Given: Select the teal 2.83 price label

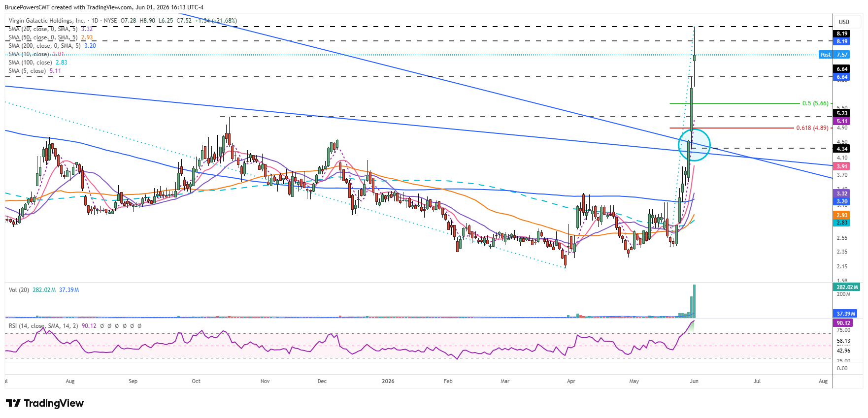Looking at the screenshot, I should pos(842,223).
